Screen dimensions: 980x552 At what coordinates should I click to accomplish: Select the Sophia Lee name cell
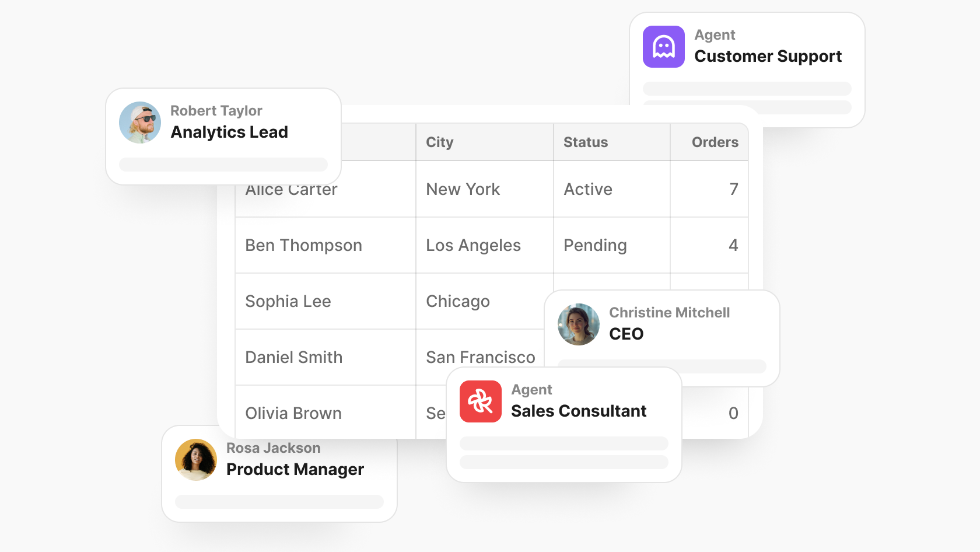[x=288, y=301]
